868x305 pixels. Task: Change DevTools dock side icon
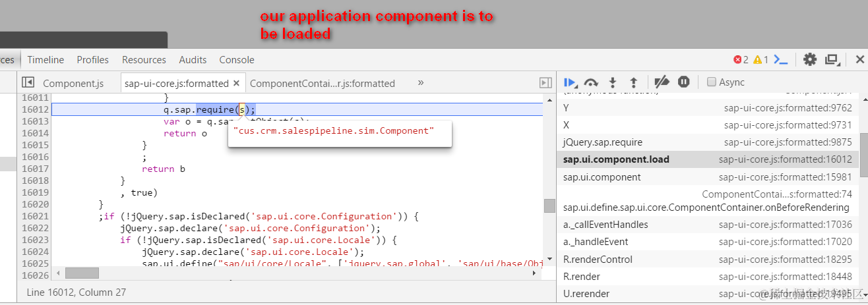click(832, 59)
